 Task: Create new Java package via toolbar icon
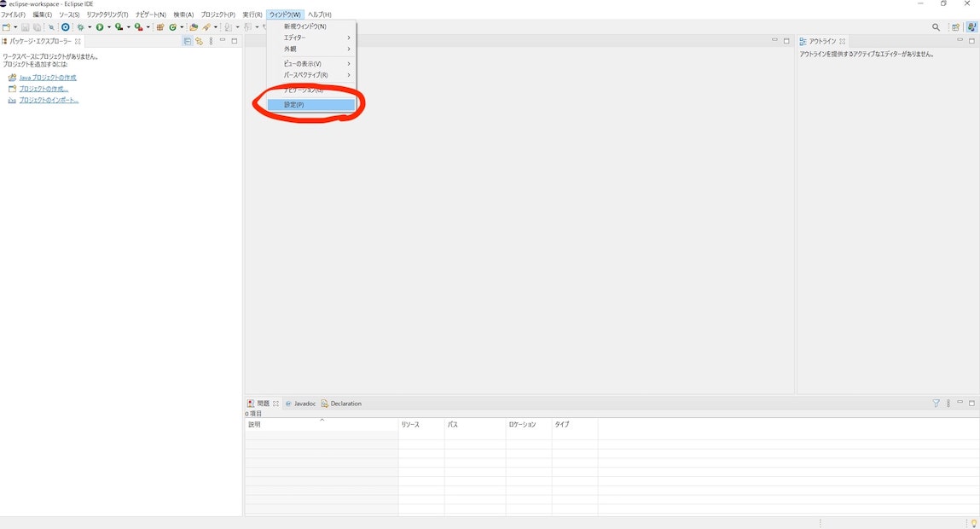[160, 27]
